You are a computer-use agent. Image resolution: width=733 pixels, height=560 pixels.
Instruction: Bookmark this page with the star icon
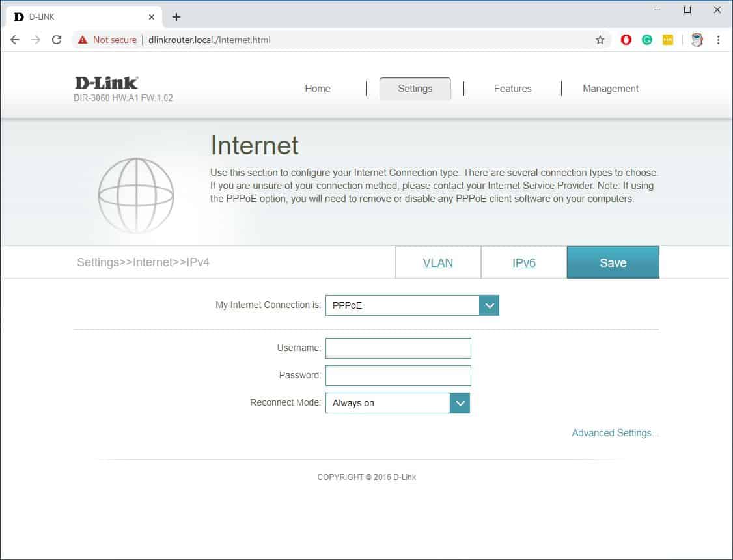[x=600, y=40]
